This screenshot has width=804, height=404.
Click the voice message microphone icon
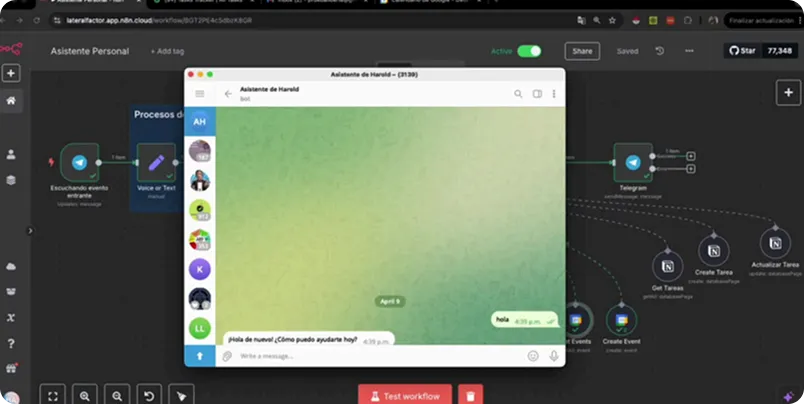pyautogui.click(x=553, y=356)
